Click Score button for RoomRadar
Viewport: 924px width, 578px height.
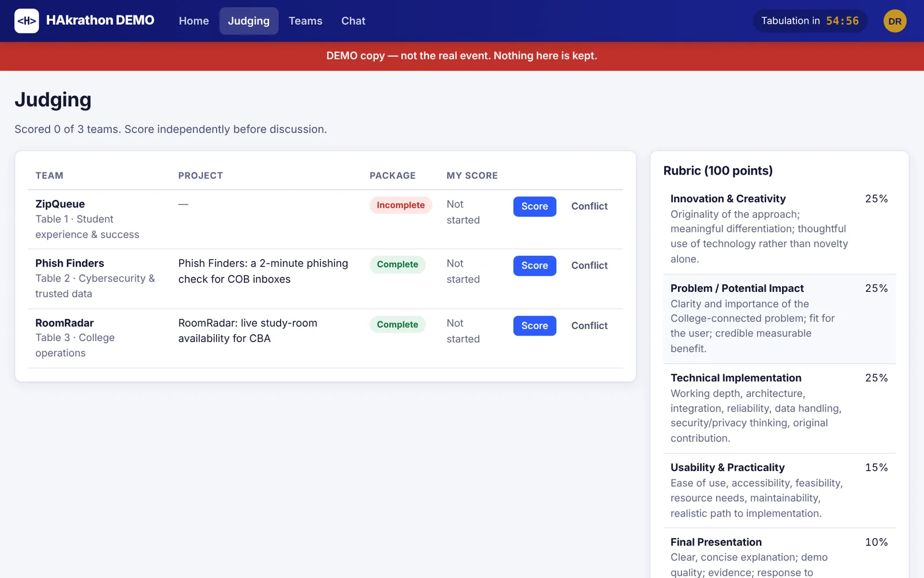point(535,326)
